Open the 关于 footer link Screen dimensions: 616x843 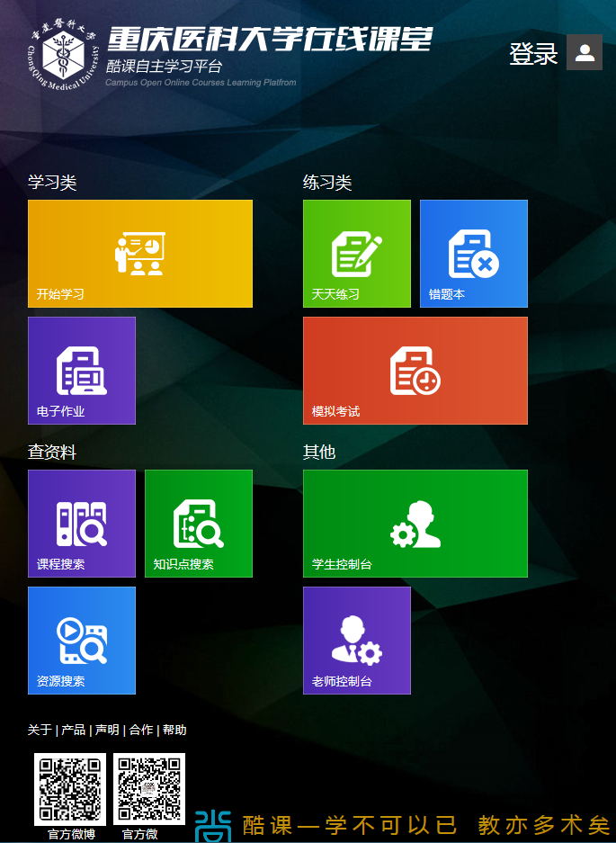40,730
